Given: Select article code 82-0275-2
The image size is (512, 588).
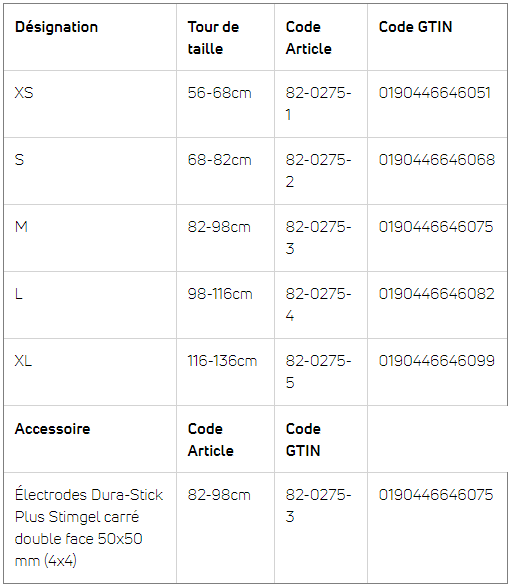Looking at the screenshot, I should click(318, 171).
